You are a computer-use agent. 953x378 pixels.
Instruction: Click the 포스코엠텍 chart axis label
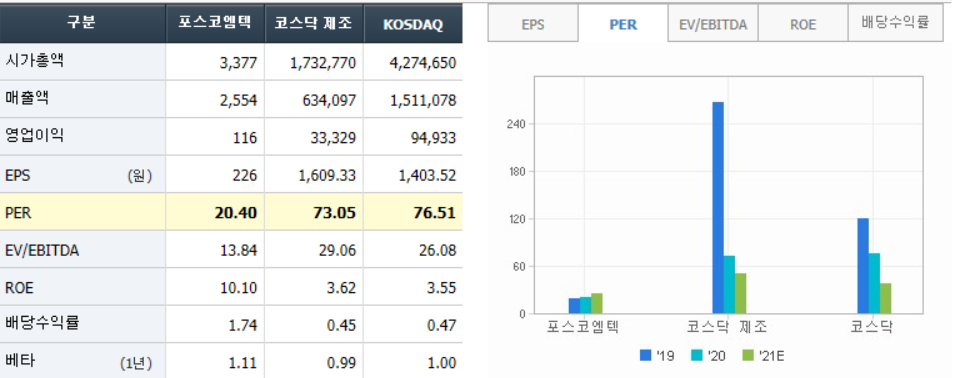[582, 327]
